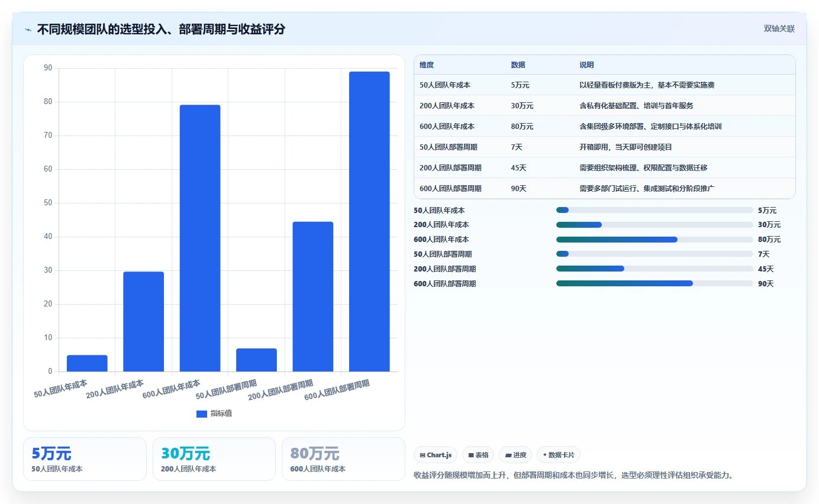Click the 200人团队部署周期 progress bar
Screen dimensions: 819x504
pyautogui.click(x=654, y=269)
